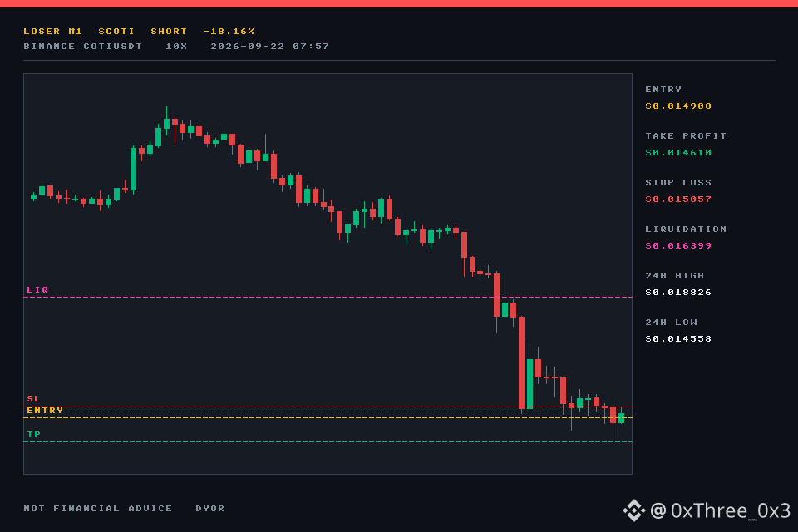Select the liquidation price $0.016399
This screenshot has height=532, width=798.
678,246
